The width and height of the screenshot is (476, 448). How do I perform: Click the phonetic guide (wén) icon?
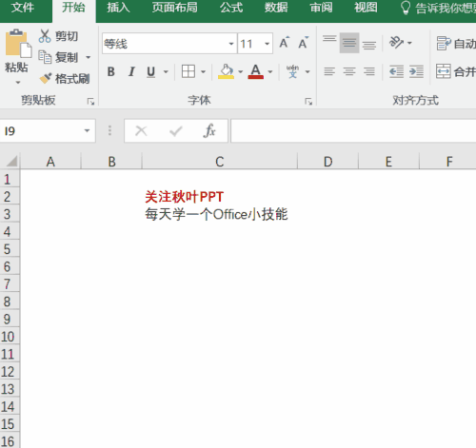(292, 71)
